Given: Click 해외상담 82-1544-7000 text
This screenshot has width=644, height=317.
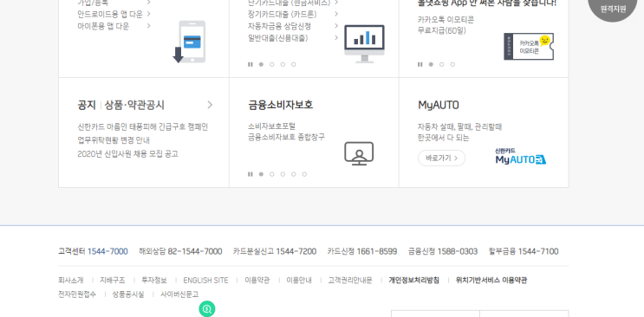Looking at the screenshot, I should [180, 251].
